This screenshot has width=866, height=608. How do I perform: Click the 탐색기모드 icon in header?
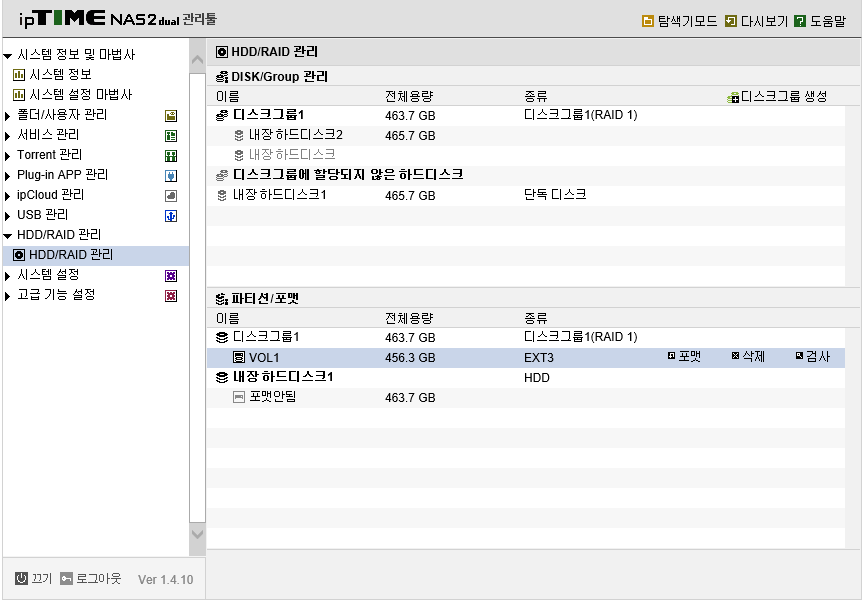(x=647, y=22)
